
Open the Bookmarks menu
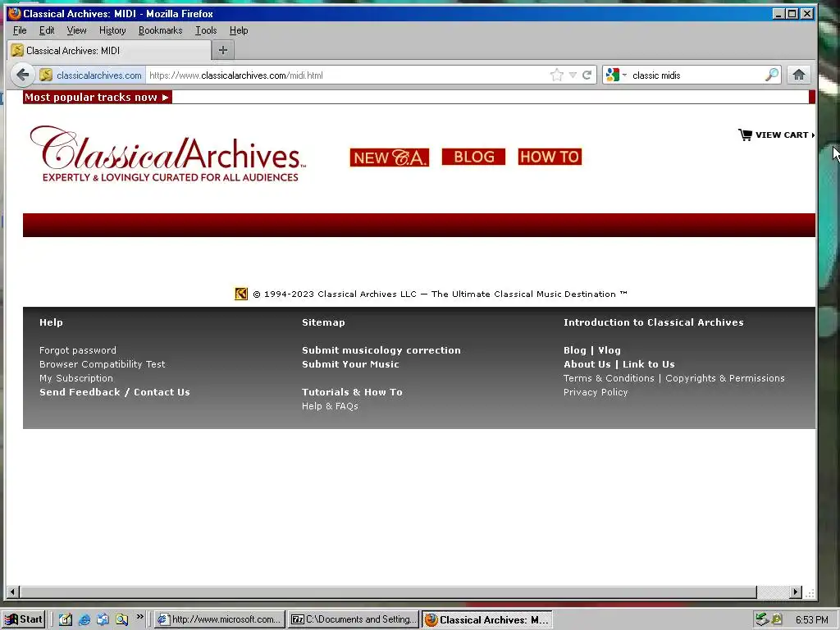click(x=160, y=30)
